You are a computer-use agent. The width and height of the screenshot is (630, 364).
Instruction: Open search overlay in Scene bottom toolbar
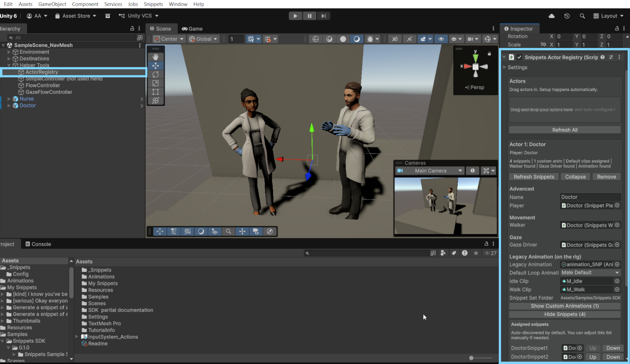pyautogui.click(x=228, y=231)
